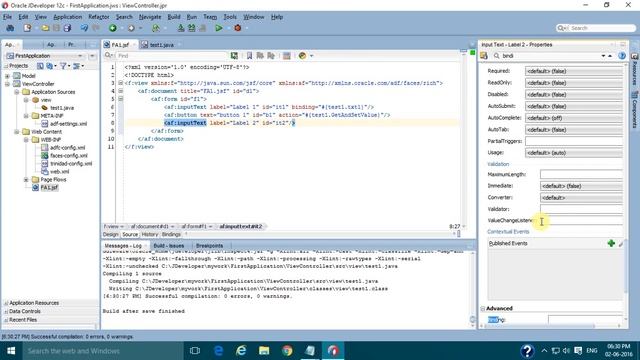Toggle the editor bookmark icon
The height and width of the screenshot is (360, 640).
pyautogui.click(x=249, y=56)
